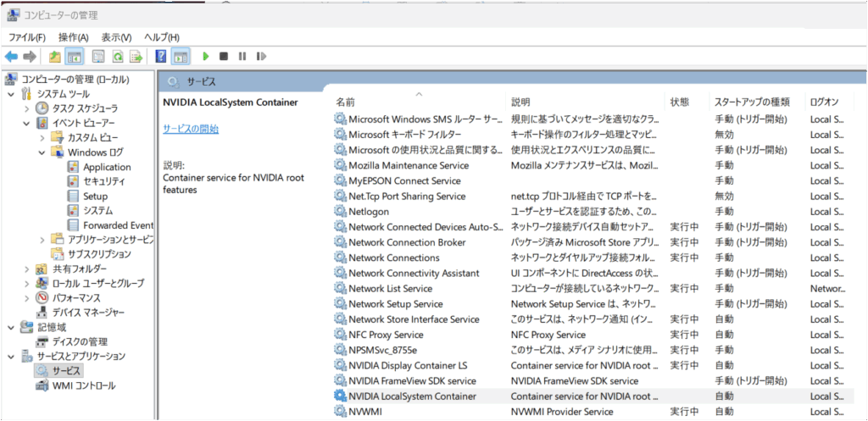The height and width of the screenshot is (421, 868).
Task: Click the Up One Level folder icon
Action: point(54,57)
